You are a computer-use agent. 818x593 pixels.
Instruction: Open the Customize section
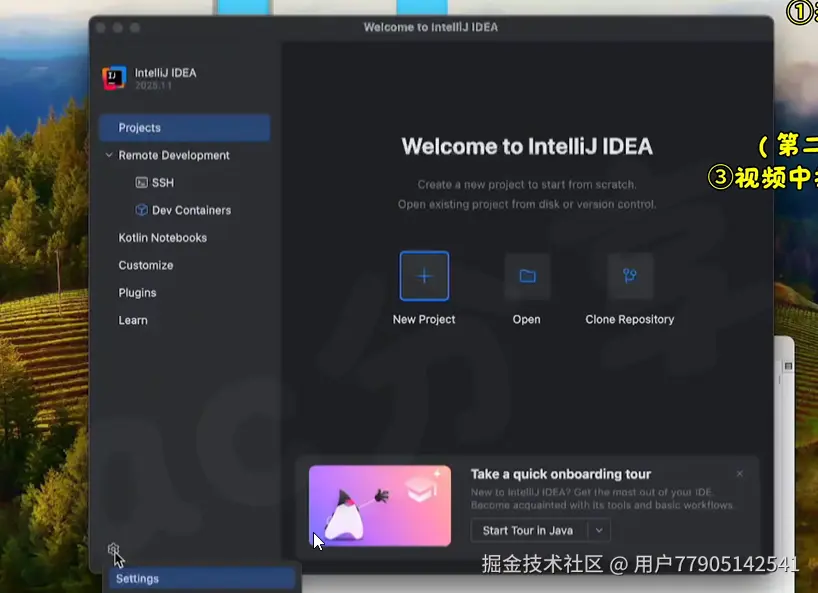tap(146, 265)
